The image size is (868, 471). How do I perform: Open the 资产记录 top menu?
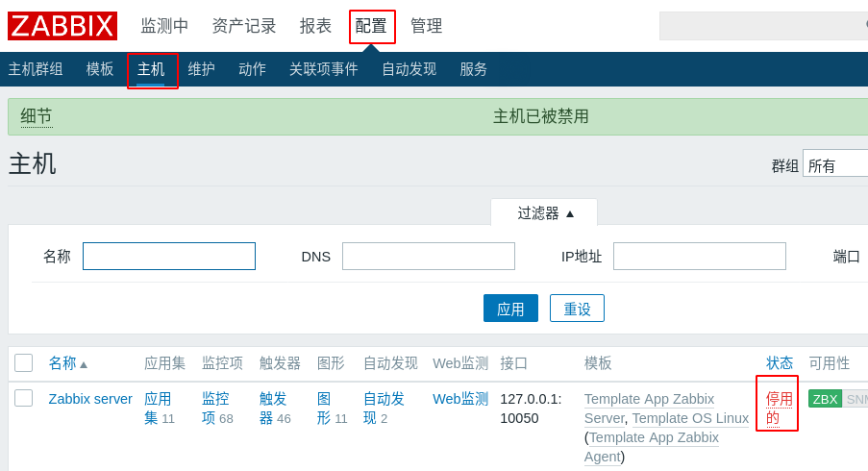[x=244, y=26]
